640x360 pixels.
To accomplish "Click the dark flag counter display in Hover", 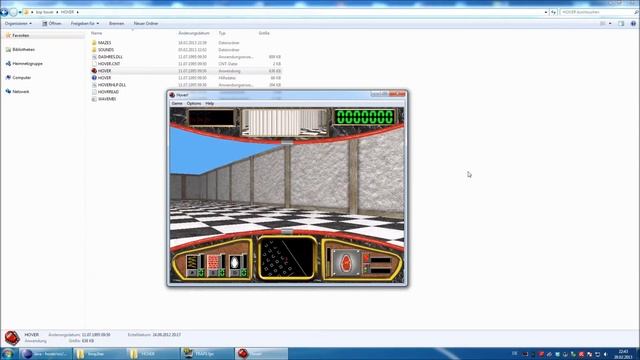I will 211,118.
